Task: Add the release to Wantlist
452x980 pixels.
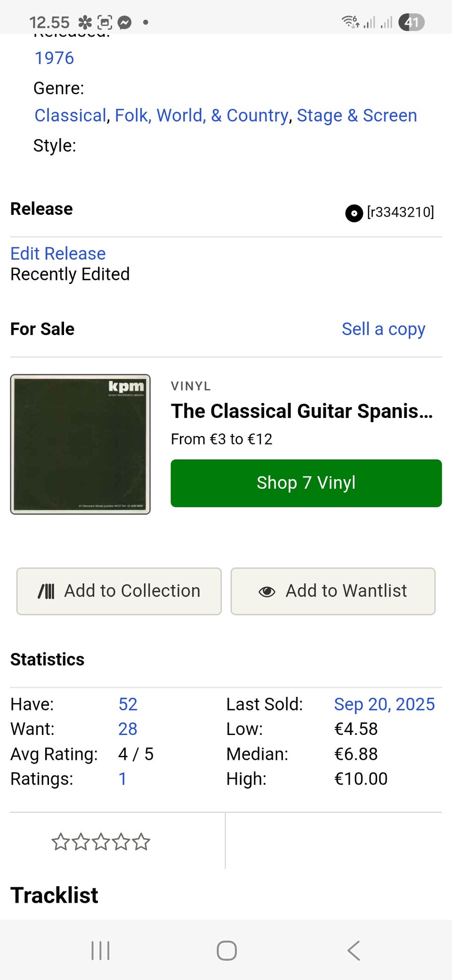Action: (333, 591)
